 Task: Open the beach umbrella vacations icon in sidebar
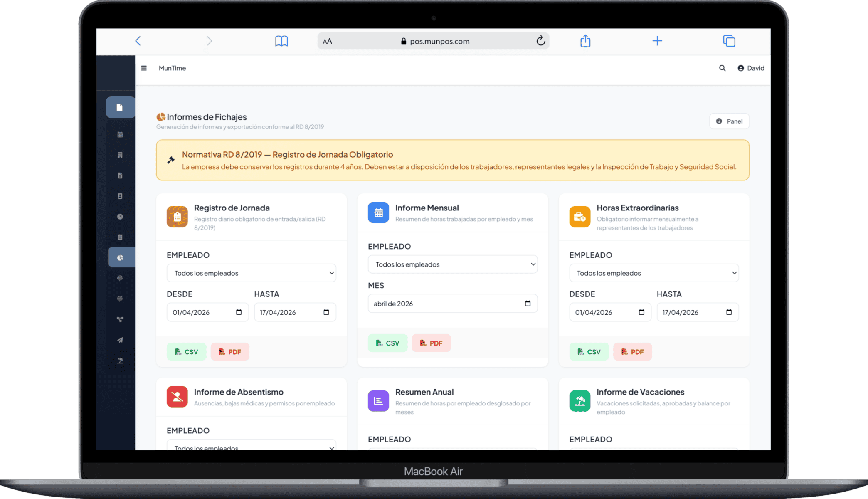[x=120, y=361]
